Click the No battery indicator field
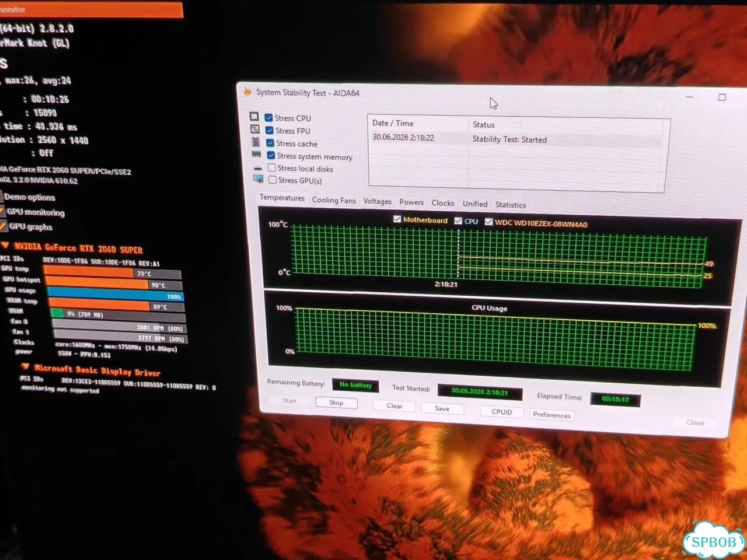 click(x=355, y=385)
